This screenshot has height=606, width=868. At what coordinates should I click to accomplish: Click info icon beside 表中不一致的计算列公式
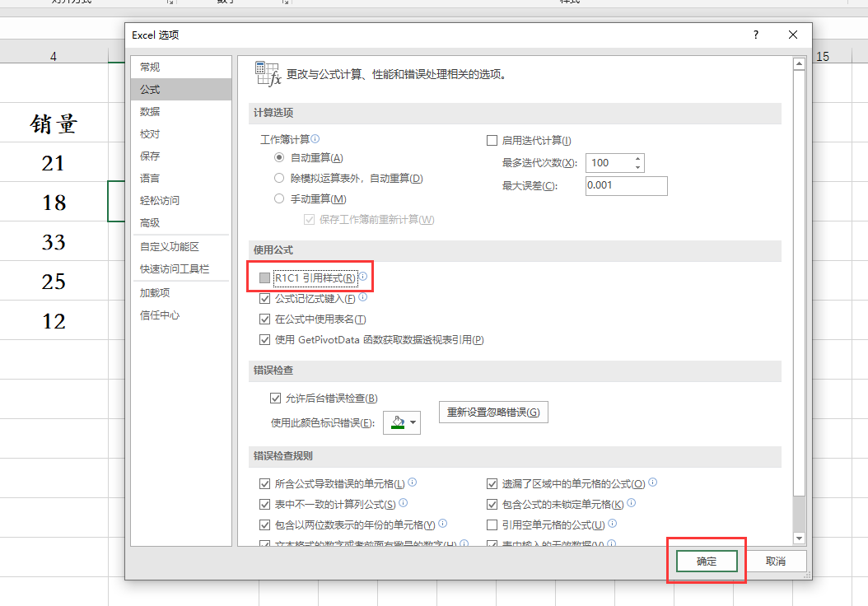pyautogui.click(x=403, y=502)
